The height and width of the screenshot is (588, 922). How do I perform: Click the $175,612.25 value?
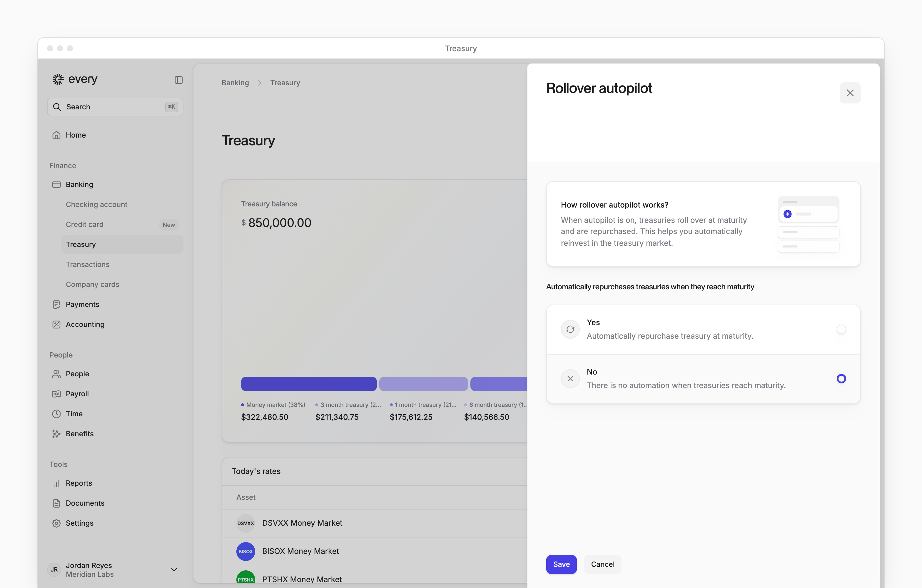pyautogui.click(x=411, y=417)
